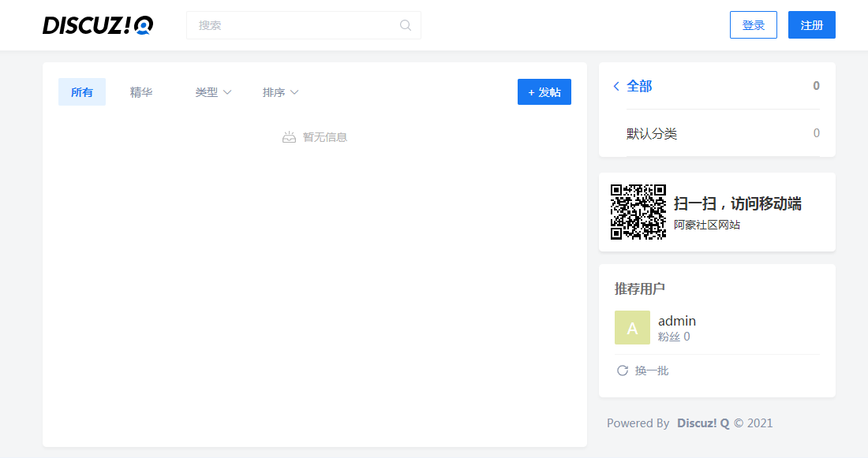
Task: Switch to the 精华 tab
Action: point(141,92)
